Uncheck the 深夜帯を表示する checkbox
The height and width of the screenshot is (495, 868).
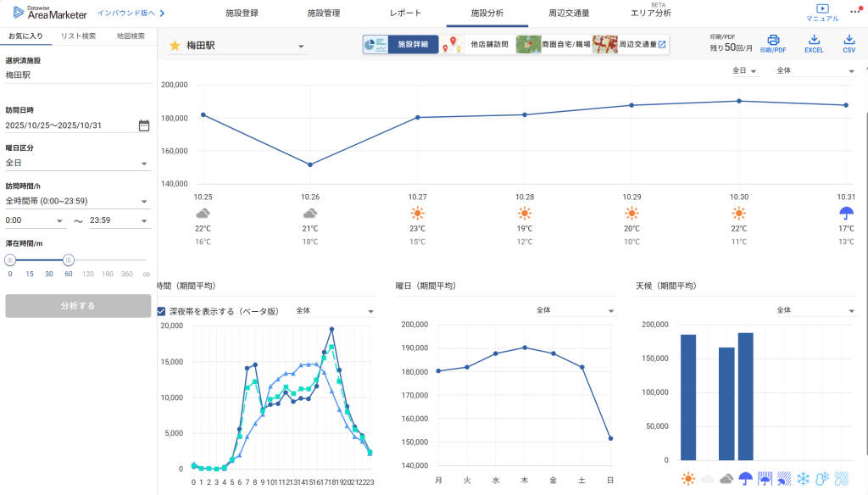click(162, 311)
